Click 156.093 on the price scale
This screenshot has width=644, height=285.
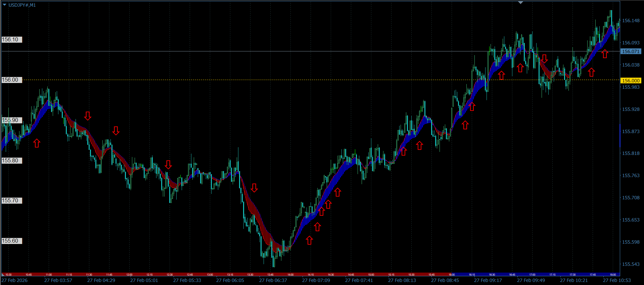(631, 43)
